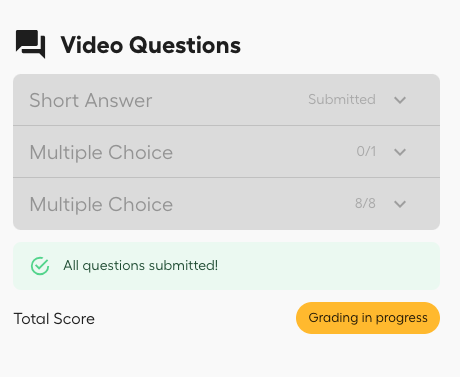The image size is (460, 377).
Task: Click the All questions submitted! message
Action: (140, 266)
